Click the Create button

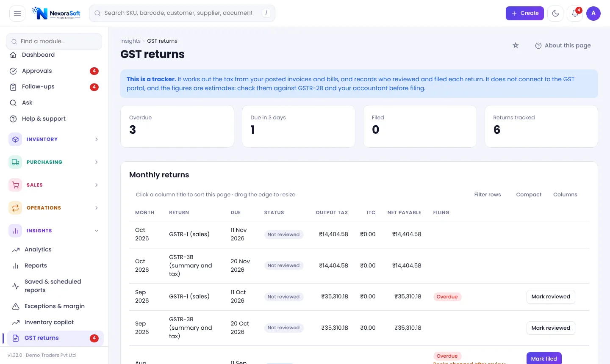(525, 14)
